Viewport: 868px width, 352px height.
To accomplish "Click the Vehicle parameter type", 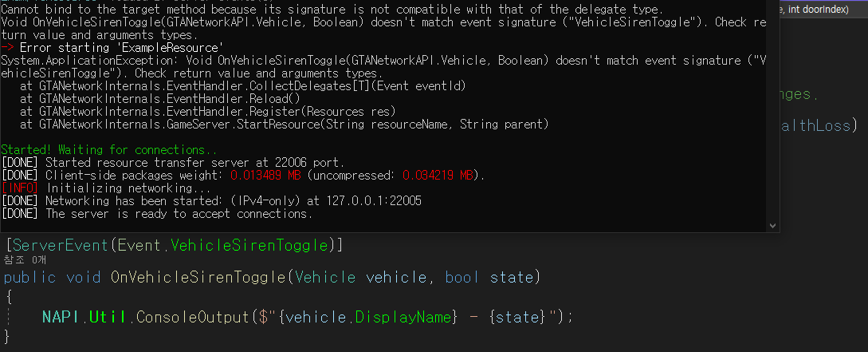I will coord(325,277).
